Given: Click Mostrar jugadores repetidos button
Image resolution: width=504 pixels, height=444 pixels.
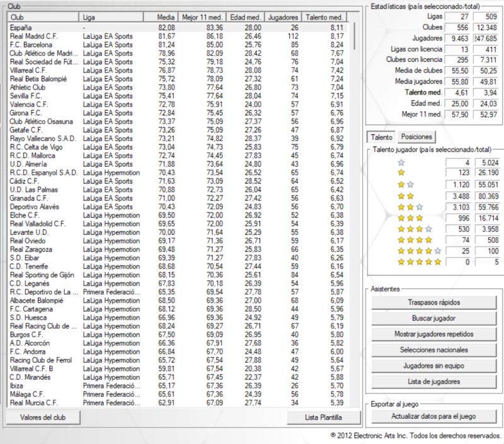Looking at the screenshot, I should pos(433,334).
